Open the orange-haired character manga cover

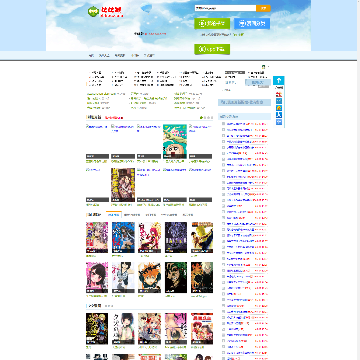(x=149, y=277)
